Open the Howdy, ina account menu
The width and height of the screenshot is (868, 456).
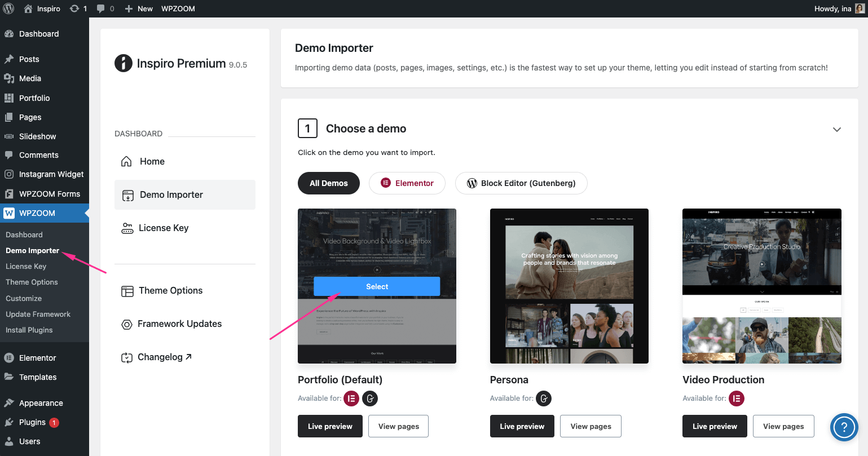pyautogui.click(x=839, y=8)
